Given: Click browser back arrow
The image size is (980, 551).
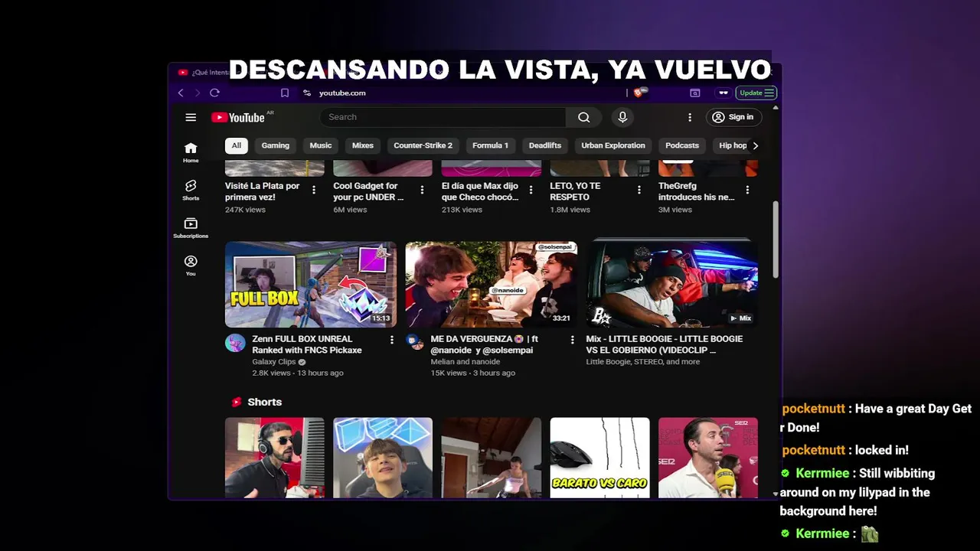Looking at the screenshot, I should [x=181, y=93].
